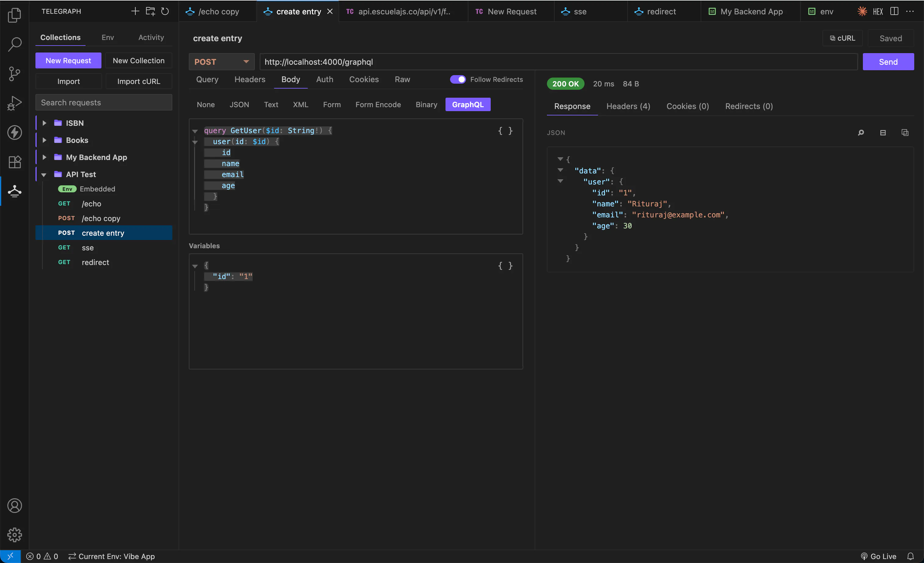924x563 pixels.
Task: Expand the Books collection
Action: 44,140
